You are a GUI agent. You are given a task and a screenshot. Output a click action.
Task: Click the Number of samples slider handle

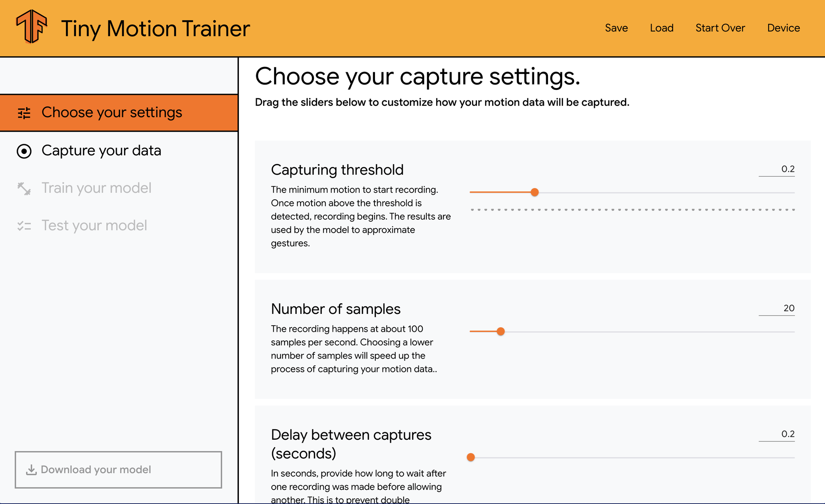(x=500, y=331)
